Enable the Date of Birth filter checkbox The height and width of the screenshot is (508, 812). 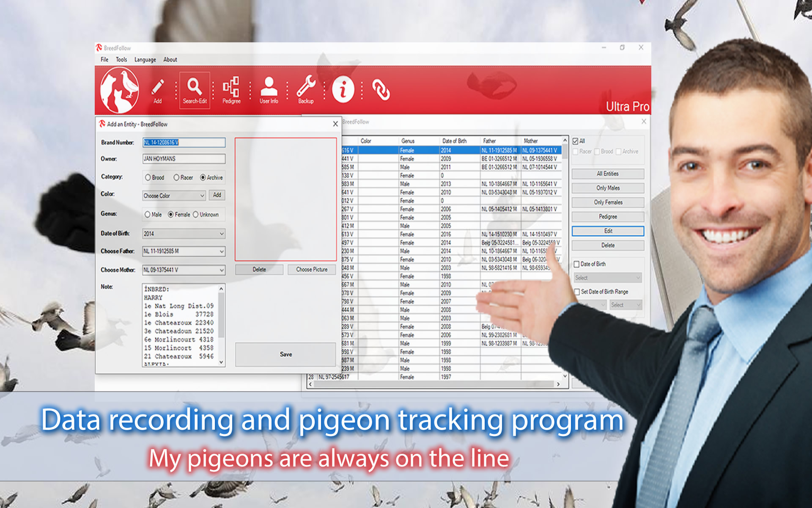576,264
